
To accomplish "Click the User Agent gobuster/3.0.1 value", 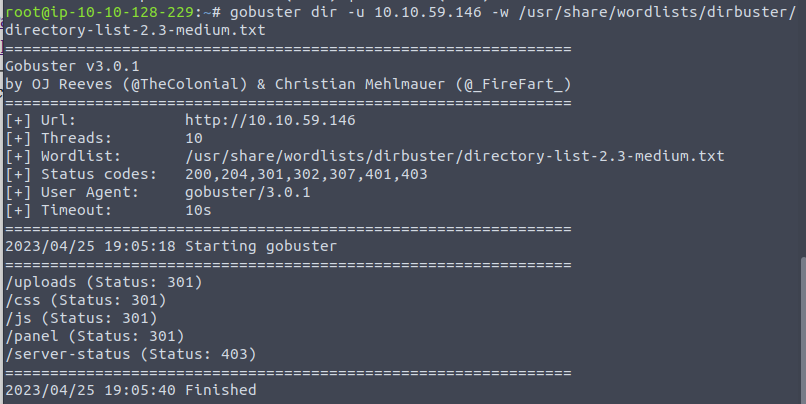I will [x=248, y=192].
